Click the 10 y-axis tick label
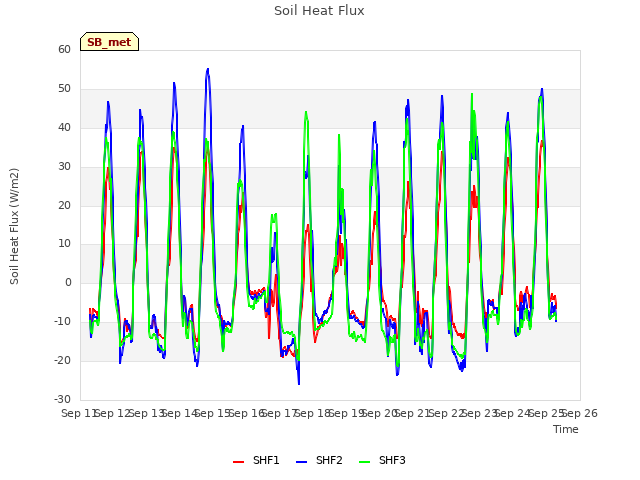640x480 pixels. point(64,244)
